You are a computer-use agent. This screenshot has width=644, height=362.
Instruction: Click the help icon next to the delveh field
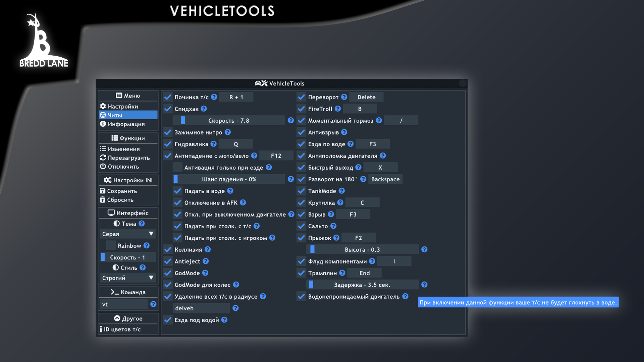click(235, 308)
